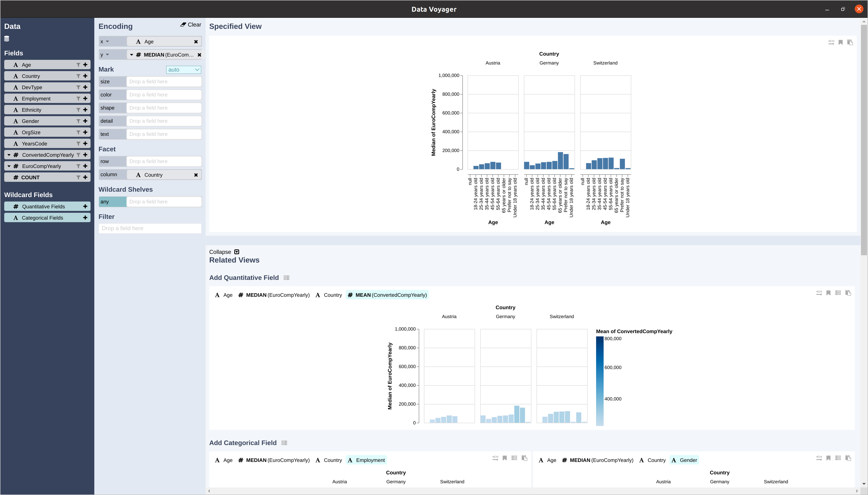The width and height of the screenshot is (868, 495).
Task: Toggle the Add Quantitative Field list icon
Action: coord(286,278)
